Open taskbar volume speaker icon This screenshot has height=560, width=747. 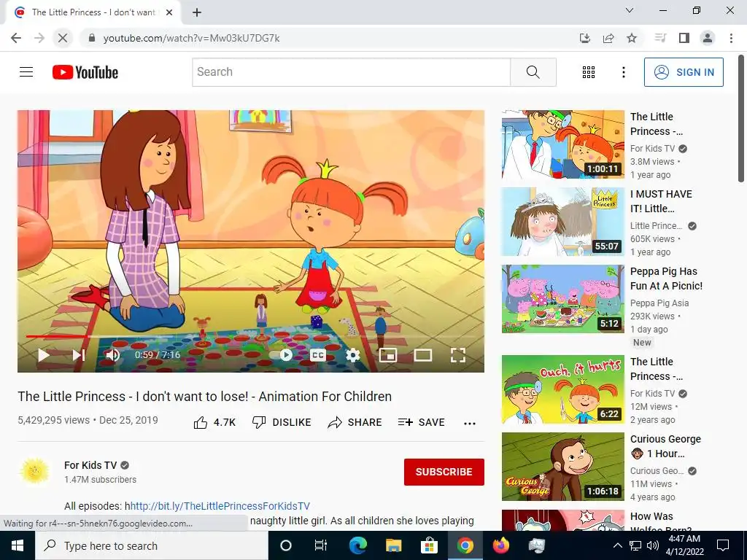(653, 545)
